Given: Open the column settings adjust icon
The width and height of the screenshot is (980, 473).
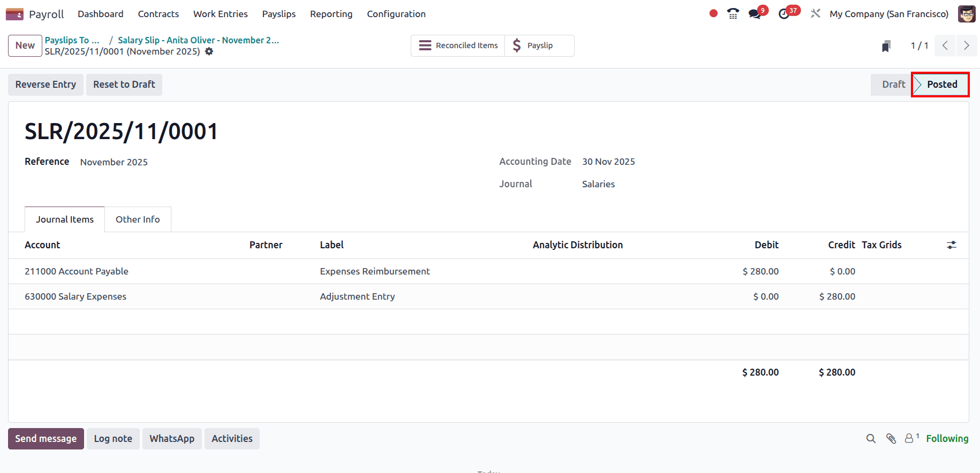Looking at the screenshot, I should click(x=952, y=245).
